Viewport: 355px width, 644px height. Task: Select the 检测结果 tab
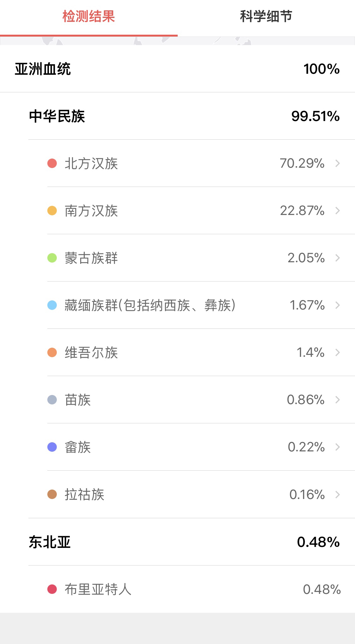tap(89, 16)
